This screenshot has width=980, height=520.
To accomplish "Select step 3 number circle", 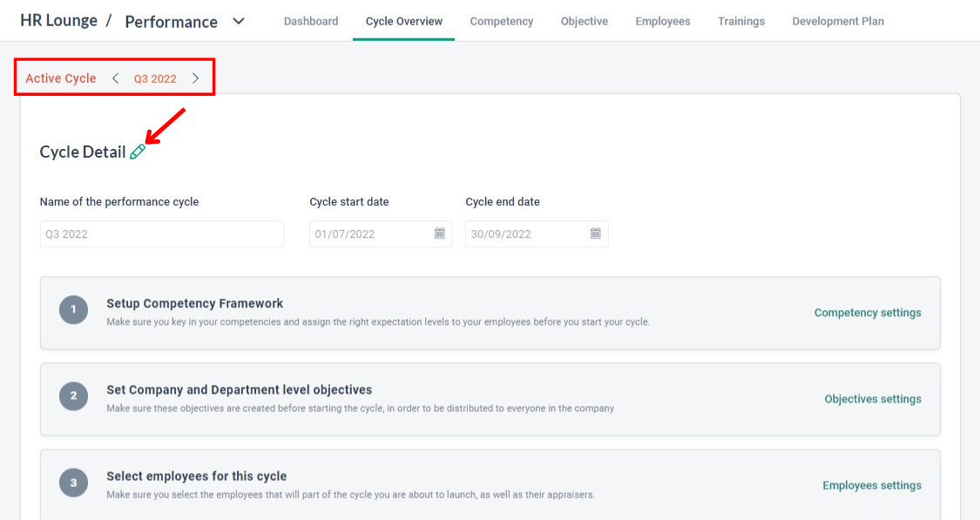I will [x=73, y=483].
